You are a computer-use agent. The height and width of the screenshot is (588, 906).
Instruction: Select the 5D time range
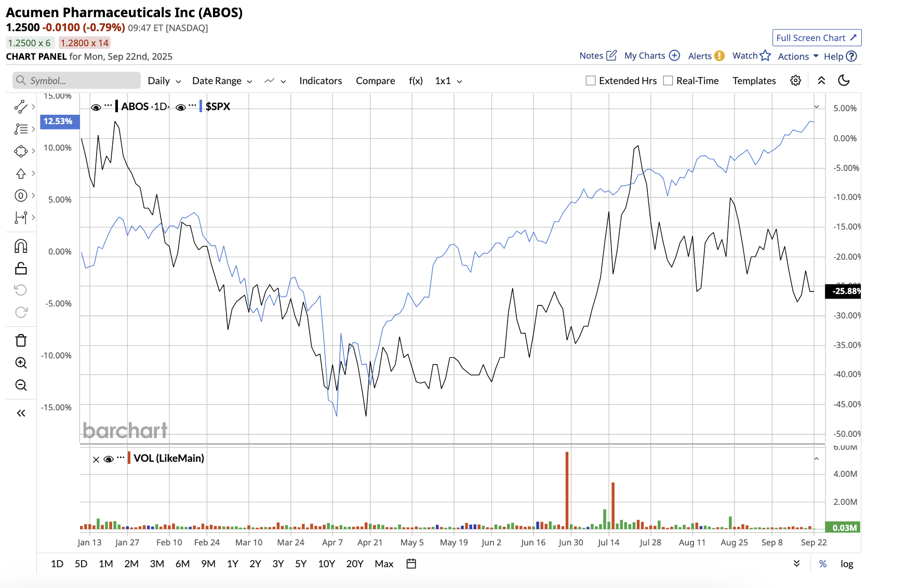tap(81, 564)
